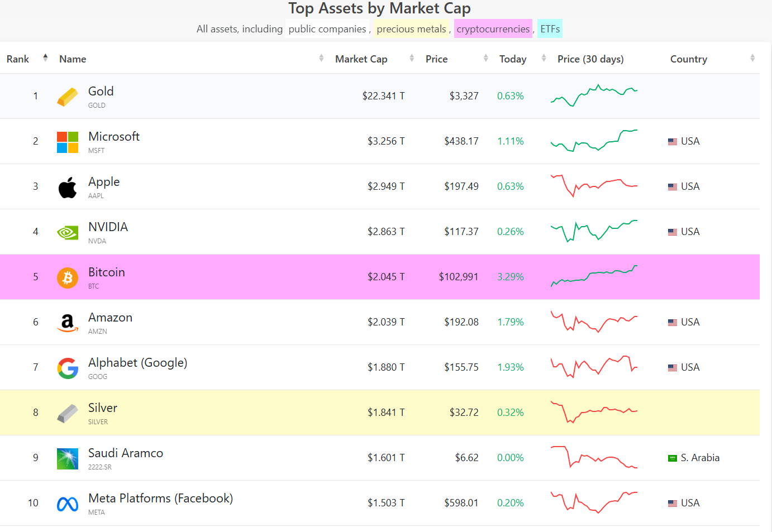Toggle the cryptocurrencies filter
Viewport: 772px width, 532px height.
[x=493, y=29]
